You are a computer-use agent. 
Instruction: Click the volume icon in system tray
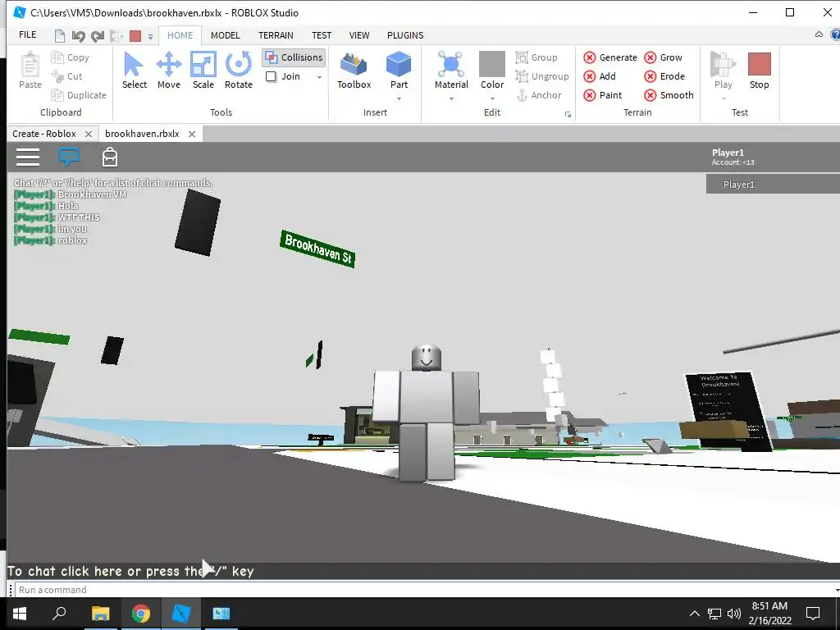tap(733, 614)
